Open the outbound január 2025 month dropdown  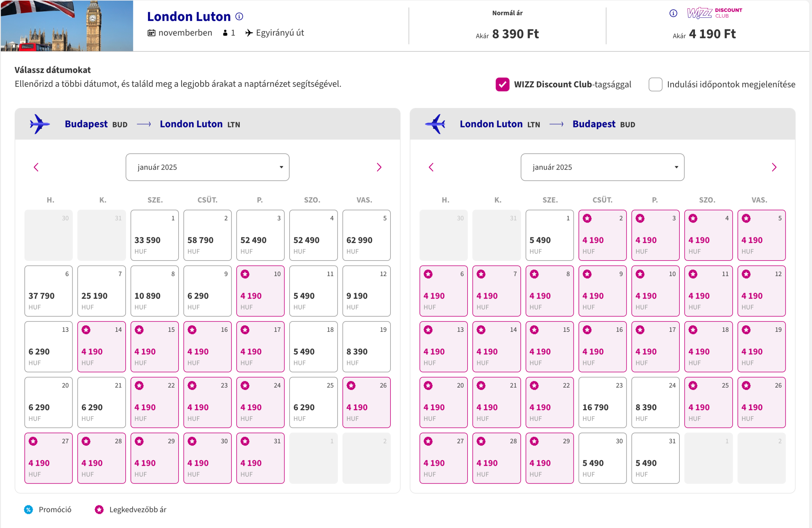207,167
